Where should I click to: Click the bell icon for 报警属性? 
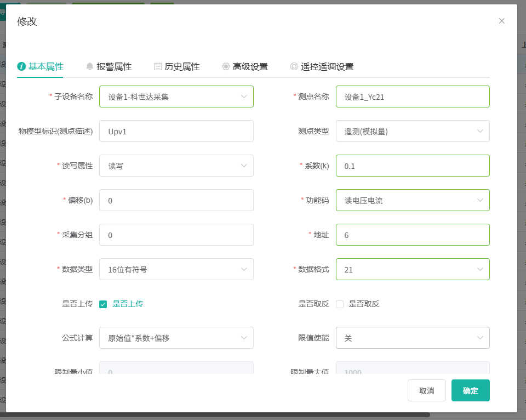tap(90, 66)
